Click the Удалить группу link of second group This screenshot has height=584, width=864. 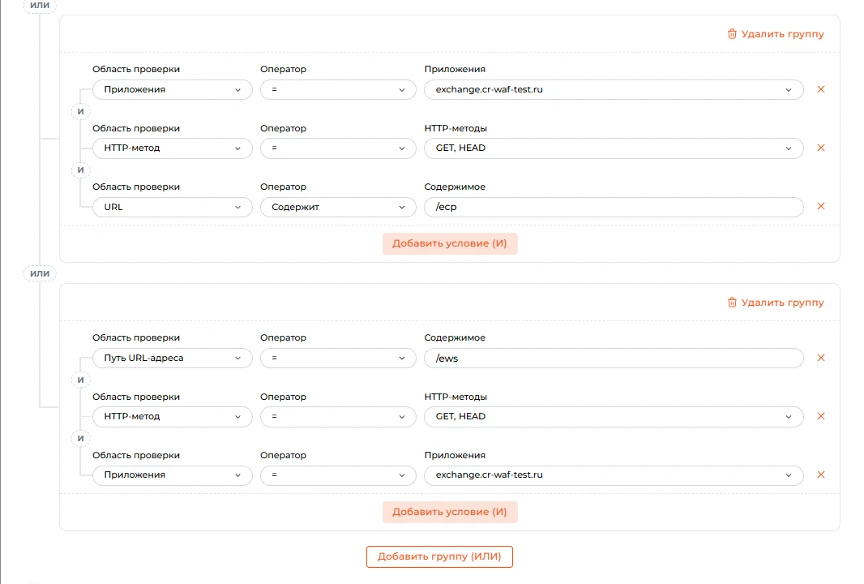[x=782, y=302]
